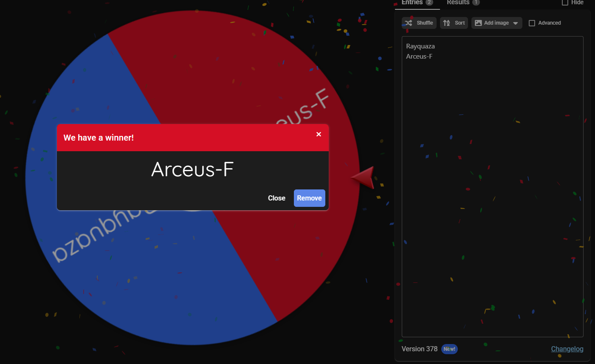
Task: Open the Add image dropdown
Action: (497, 23)
